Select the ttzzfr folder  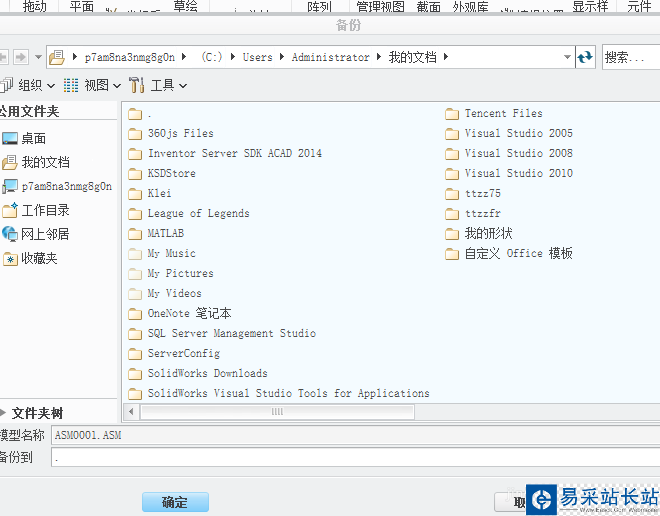[x=473, y=213]
